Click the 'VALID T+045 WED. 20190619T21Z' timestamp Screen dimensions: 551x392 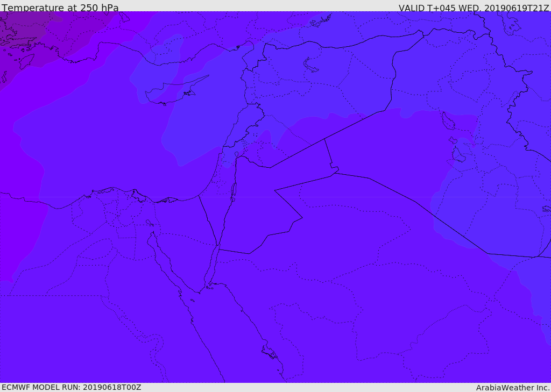pyautogui.click(x=474, y=8)
